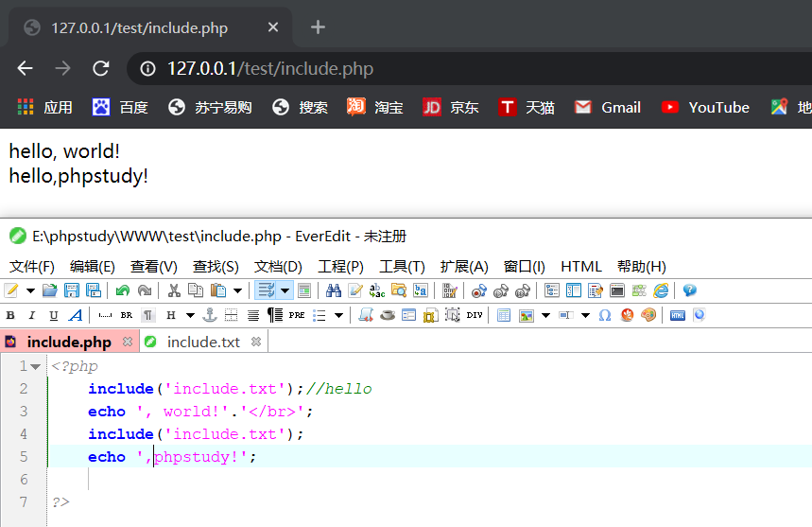812x527 pixels.
Task: Open the New document dropdown arrow
Action: pyautogui.click(x=30, y=290)
